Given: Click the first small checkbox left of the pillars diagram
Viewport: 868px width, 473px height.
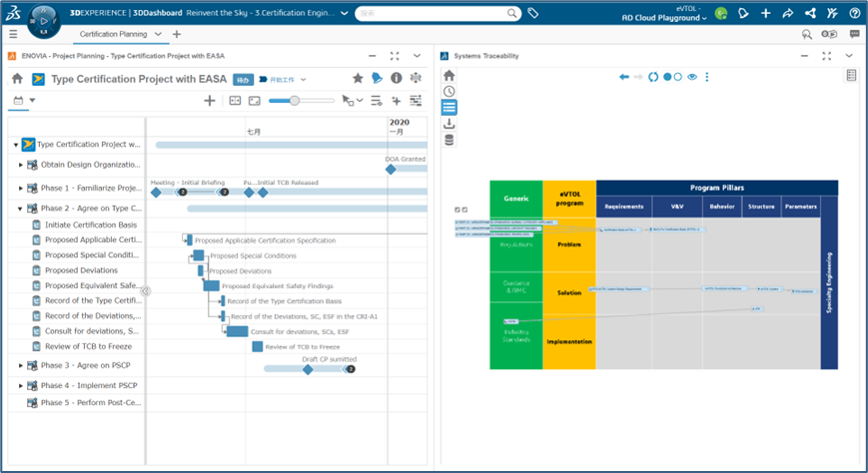Looking at the screenshot, I should click(x=457, y=210).
